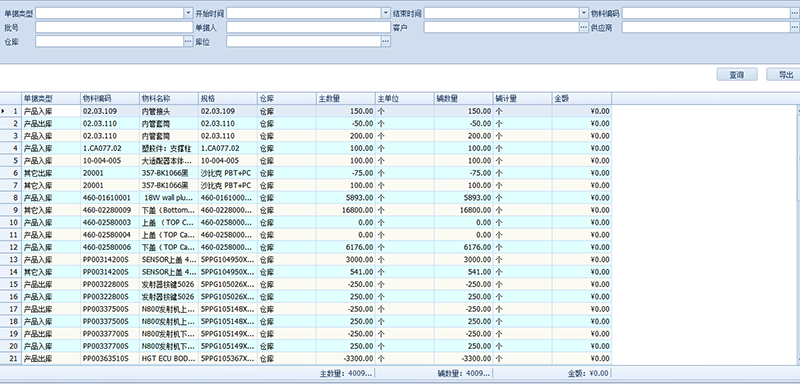800x384 pixels.
Task: Click 5893.00 in the 主数量 column
Action: pos(346,197)
